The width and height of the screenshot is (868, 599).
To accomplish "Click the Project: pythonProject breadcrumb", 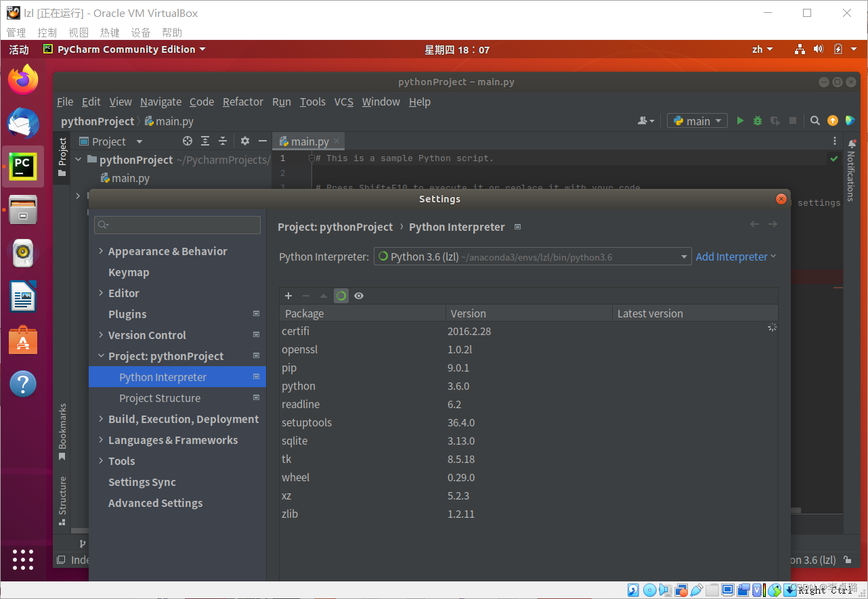I will [335, 227].
